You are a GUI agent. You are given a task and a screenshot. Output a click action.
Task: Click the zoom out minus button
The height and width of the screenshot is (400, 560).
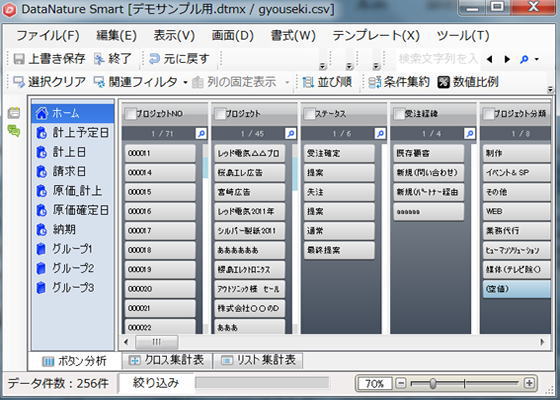[x=401, y=384]
